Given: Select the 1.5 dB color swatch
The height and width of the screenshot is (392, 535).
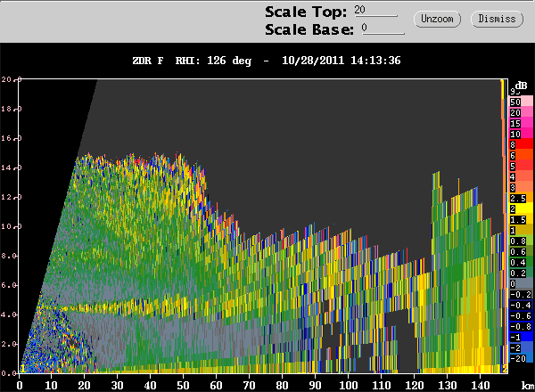Looking at the screenshot, I should [521, 219].
